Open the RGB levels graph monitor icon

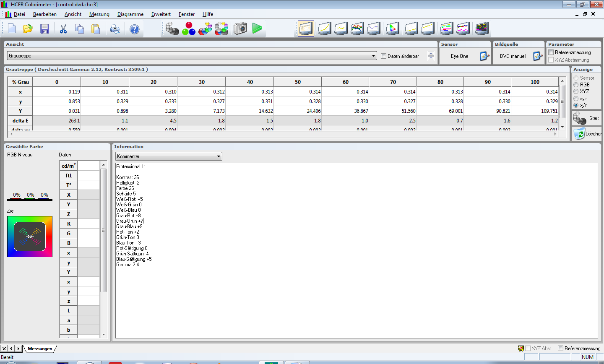coord(357,29)
